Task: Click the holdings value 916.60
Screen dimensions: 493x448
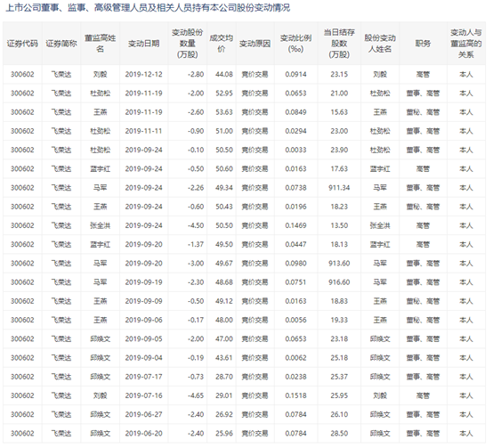Action: coord(339,282)
